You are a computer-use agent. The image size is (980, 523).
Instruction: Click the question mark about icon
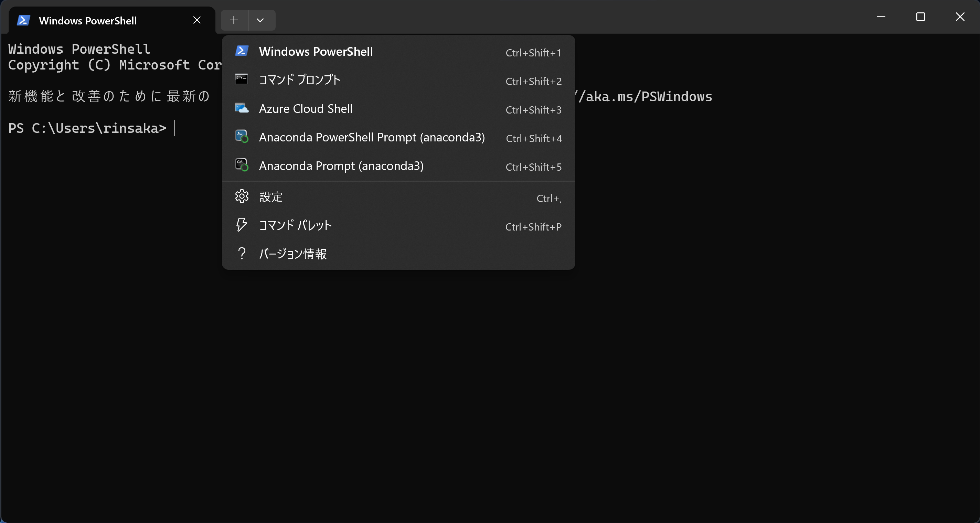242,253
